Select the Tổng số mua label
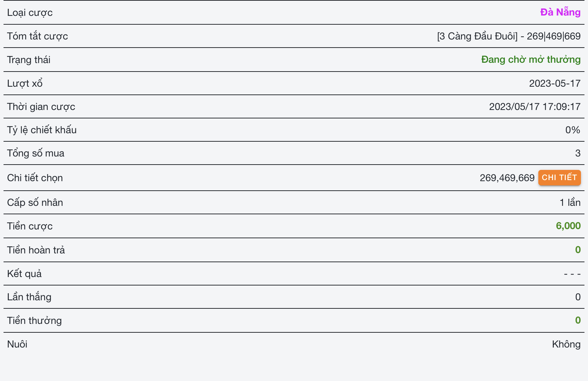The height and width of the screenshot is (381, 588). 36,153
